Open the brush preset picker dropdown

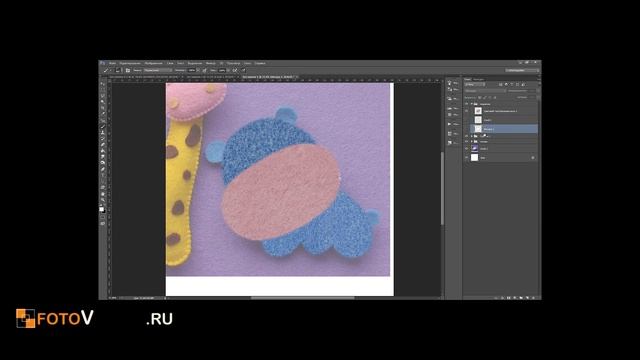pos(119,70)
